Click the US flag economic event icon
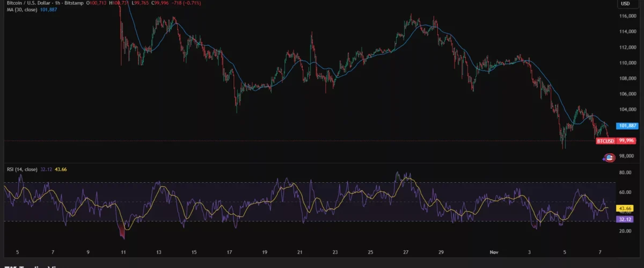 pyautogui.click(x=609, y=158)
